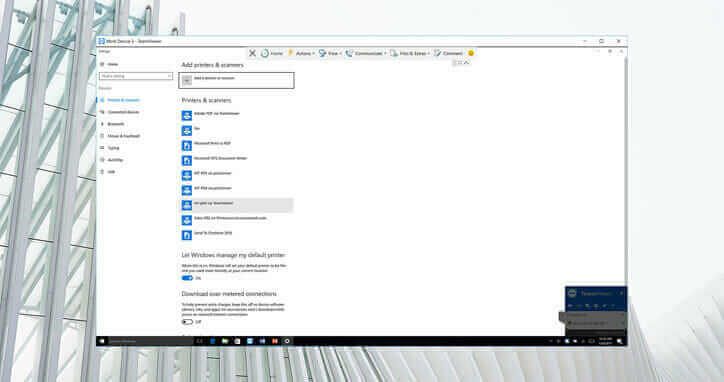Screen dimensions: 724x382
Task: Click the Send To OneNote 2016 icon
Action: 187,235
